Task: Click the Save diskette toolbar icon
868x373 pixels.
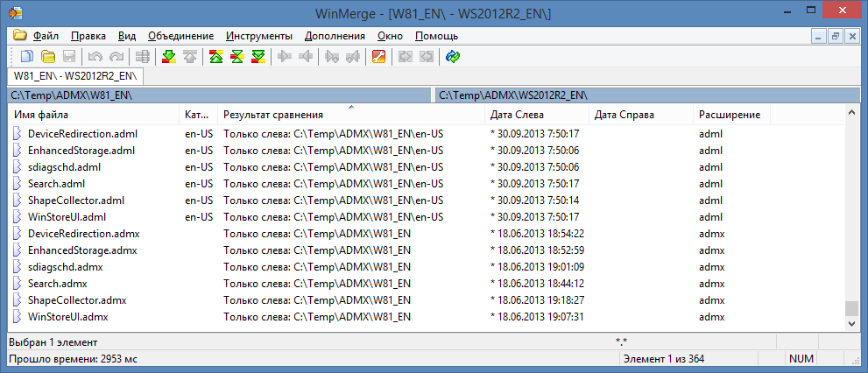Action: tap(68, 56)
